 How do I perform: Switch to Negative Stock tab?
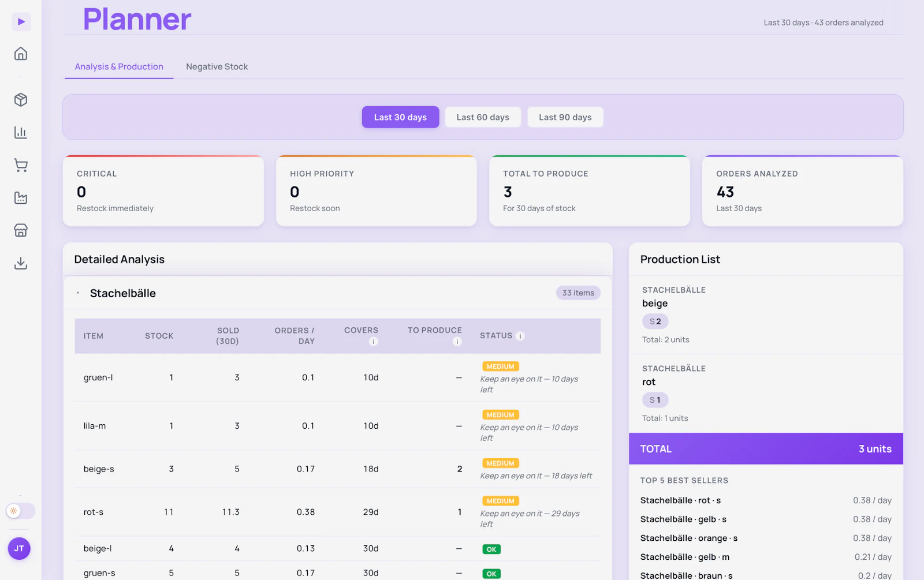click(217, 66)
